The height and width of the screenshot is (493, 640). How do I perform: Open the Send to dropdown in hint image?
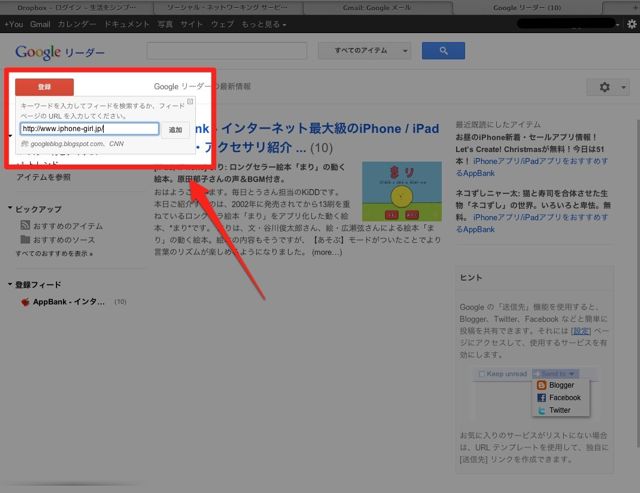[x=556, y=373]
